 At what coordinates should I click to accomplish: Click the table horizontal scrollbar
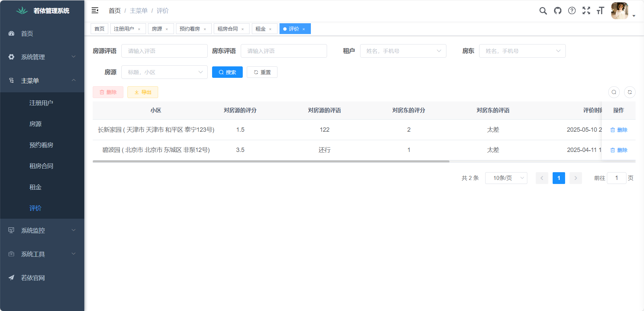(271, 161)
